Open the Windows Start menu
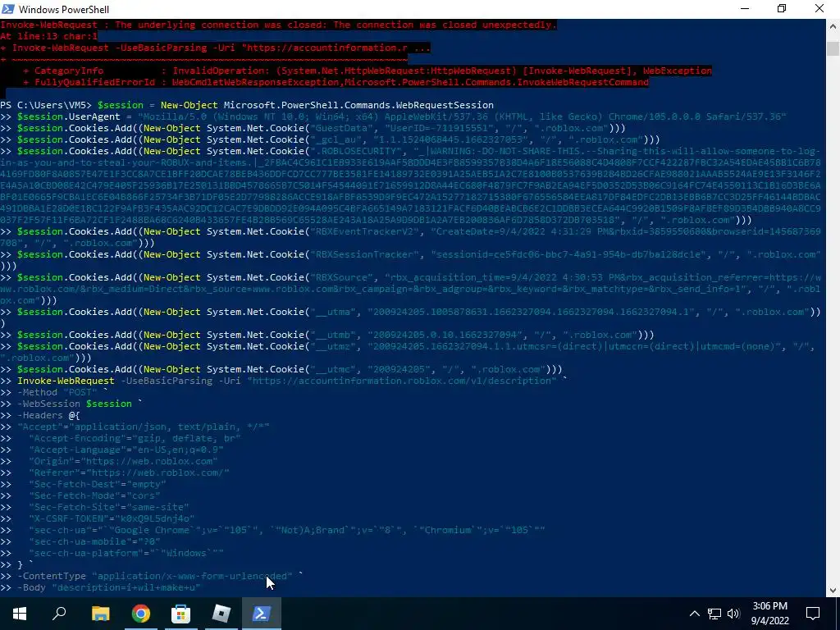The width and height of the screenshot is (840, 630). [20, 614]
